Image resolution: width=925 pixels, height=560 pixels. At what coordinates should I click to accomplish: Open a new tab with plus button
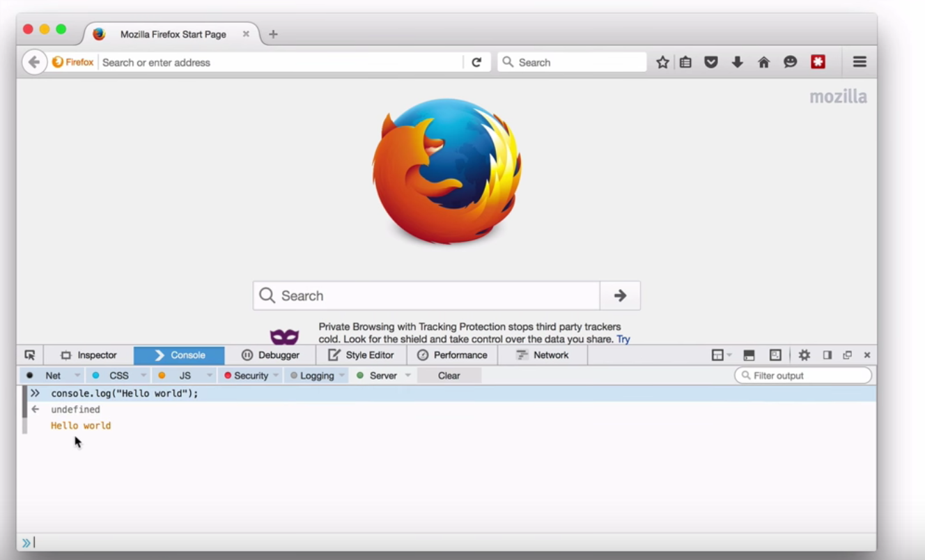273,34
